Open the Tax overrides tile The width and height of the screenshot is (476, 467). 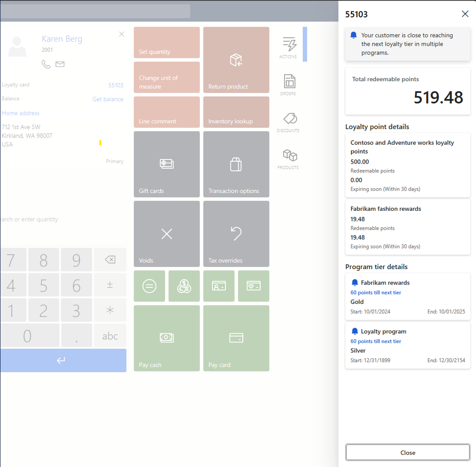click(x=236, y=234)
